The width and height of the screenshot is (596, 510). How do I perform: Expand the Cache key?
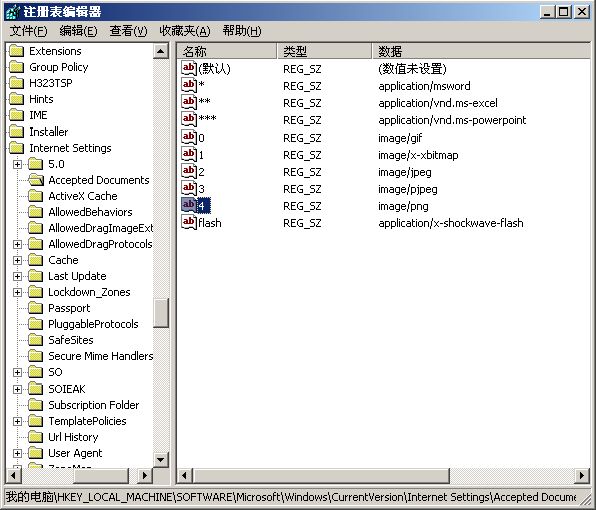click(17, 260)
